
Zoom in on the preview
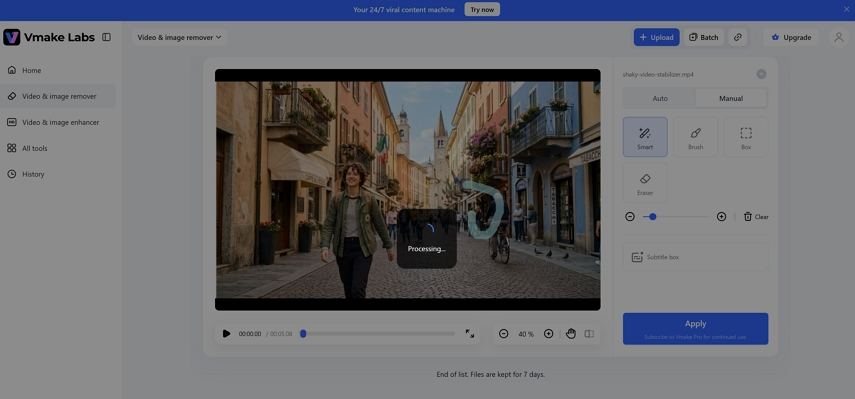point(549,334)
